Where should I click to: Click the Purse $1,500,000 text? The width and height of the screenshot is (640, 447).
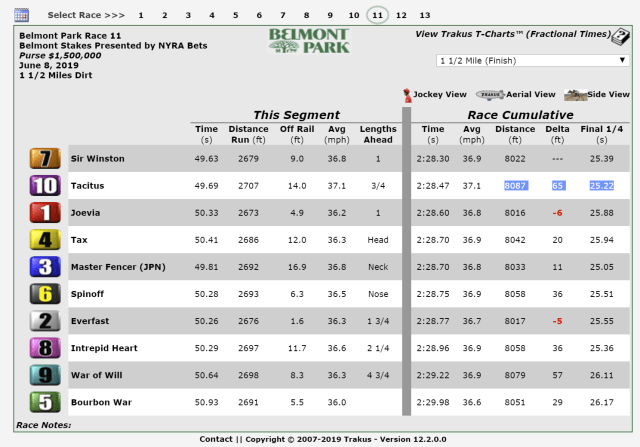click(60, 56)
